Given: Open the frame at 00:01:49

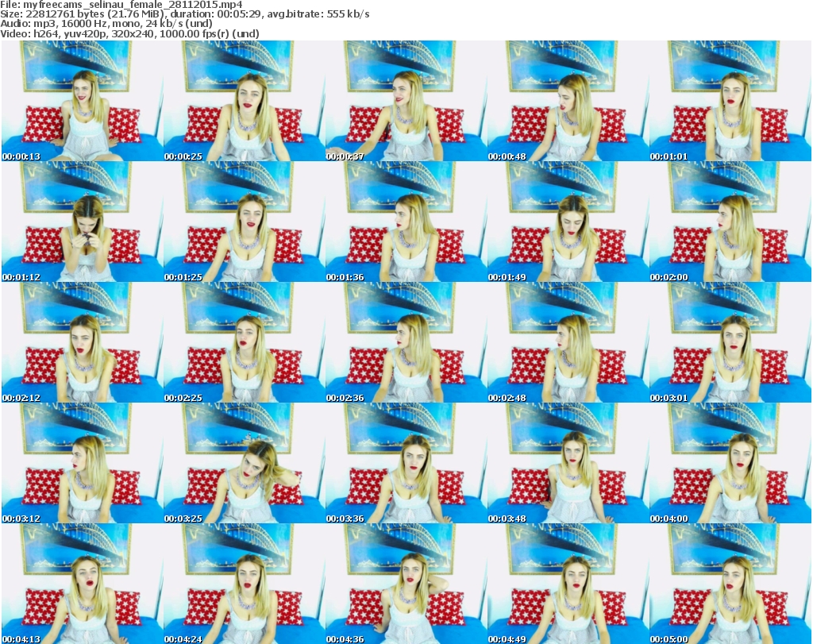Looking at the screenshot, I should [x=568, y=222].
